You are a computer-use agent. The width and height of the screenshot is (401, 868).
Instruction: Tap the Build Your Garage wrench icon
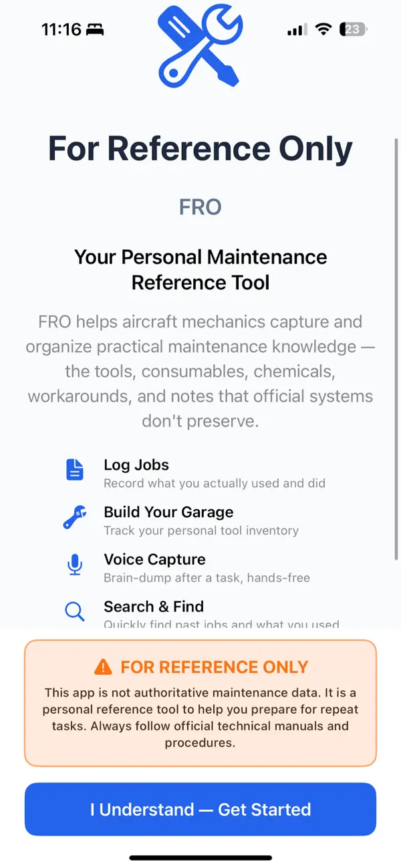[x=75, y=517]
